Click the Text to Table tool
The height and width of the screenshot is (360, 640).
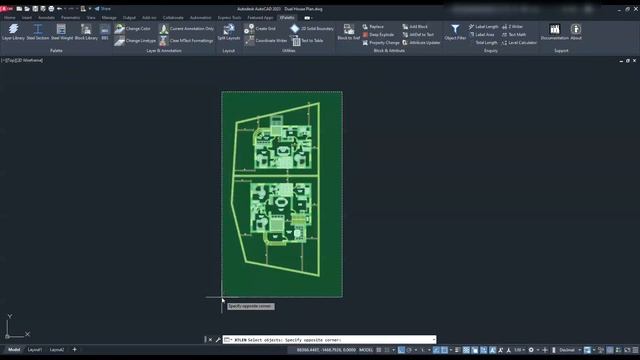pos(307,41)
